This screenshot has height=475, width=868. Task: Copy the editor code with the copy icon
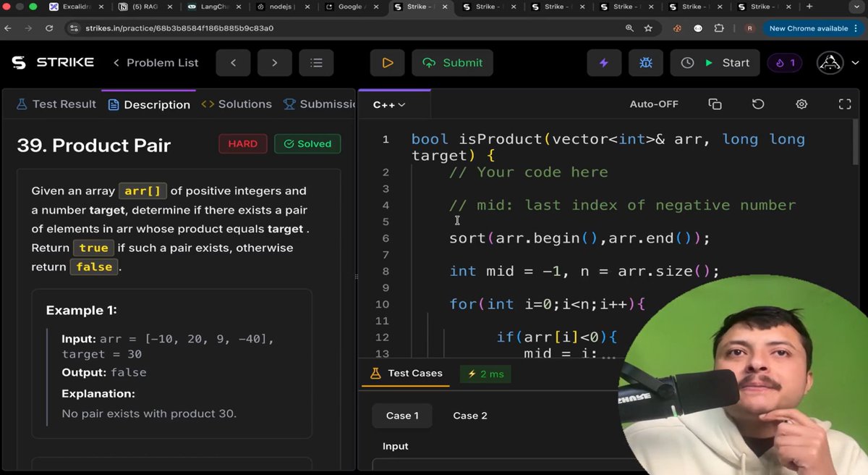pyautogui.click(x=715, y=104)
